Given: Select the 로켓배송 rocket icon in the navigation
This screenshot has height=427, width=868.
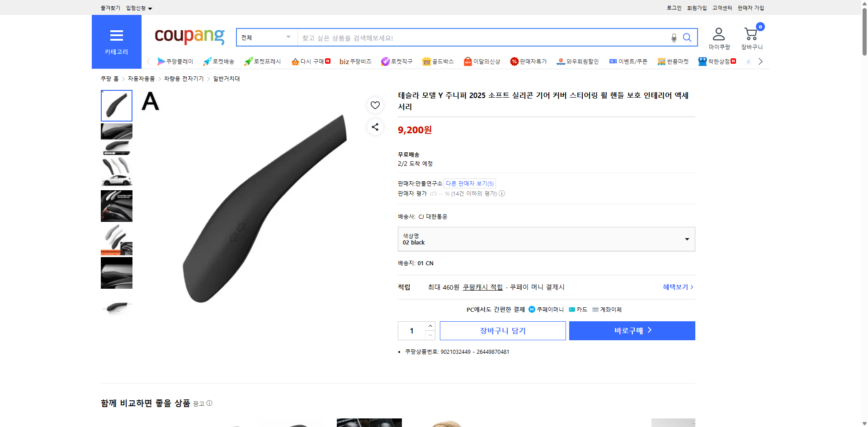Looking at the screenshot, I should [x=207, y=61].
